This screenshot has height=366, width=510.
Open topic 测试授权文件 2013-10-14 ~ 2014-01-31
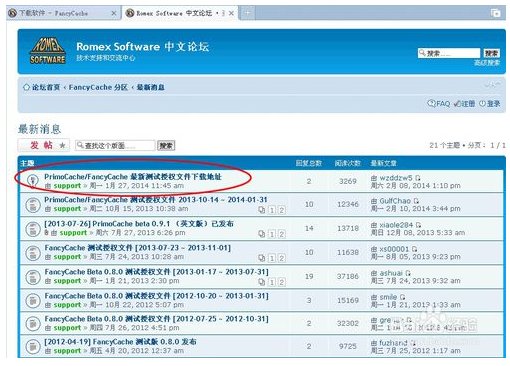coord(156,200)
